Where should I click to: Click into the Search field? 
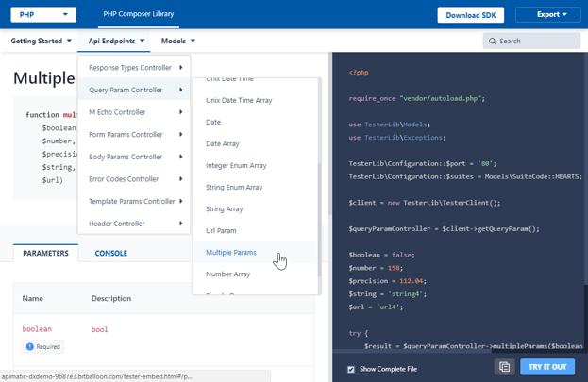click(x=531, y=41)
